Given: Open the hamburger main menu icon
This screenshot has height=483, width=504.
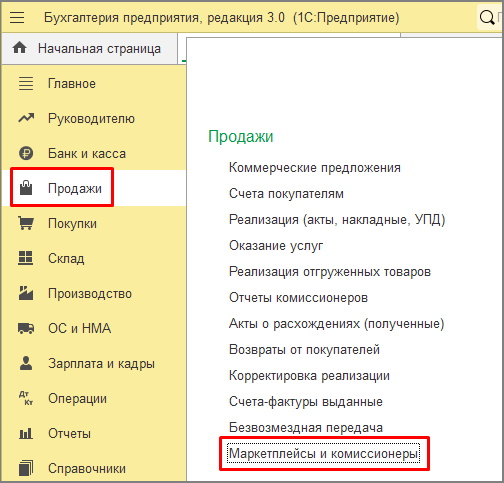Looking at the screenshot, I should [x=17, y=17].
